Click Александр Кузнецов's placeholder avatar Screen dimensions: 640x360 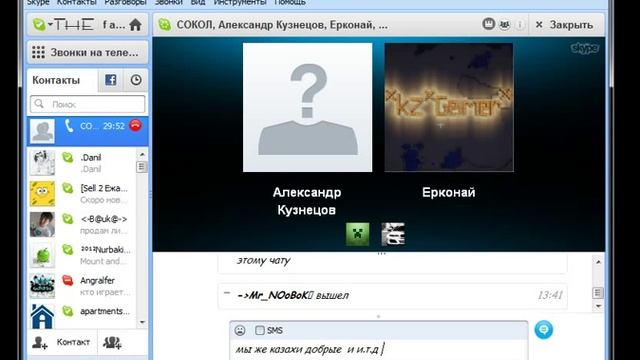(x=307, y=107)
